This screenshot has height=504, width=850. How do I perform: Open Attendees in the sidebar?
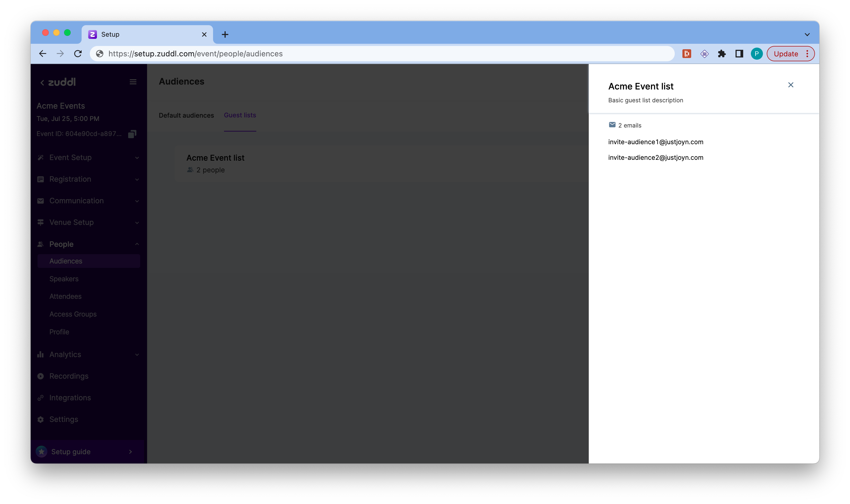click(65, 296)
